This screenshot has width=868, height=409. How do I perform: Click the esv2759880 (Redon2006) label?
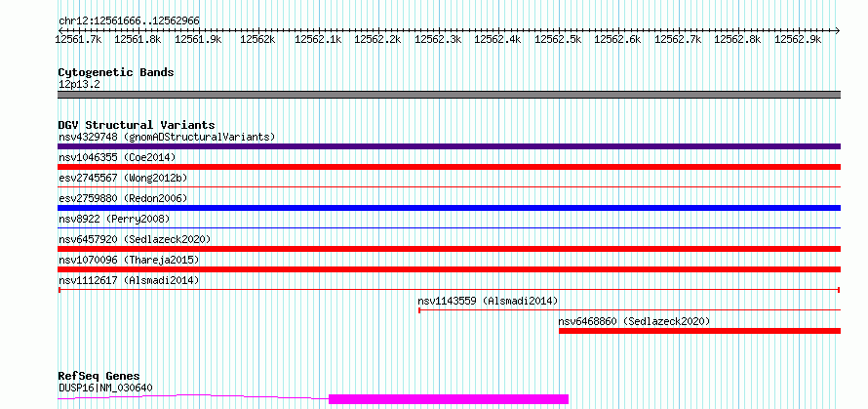(x=123, y=198)
